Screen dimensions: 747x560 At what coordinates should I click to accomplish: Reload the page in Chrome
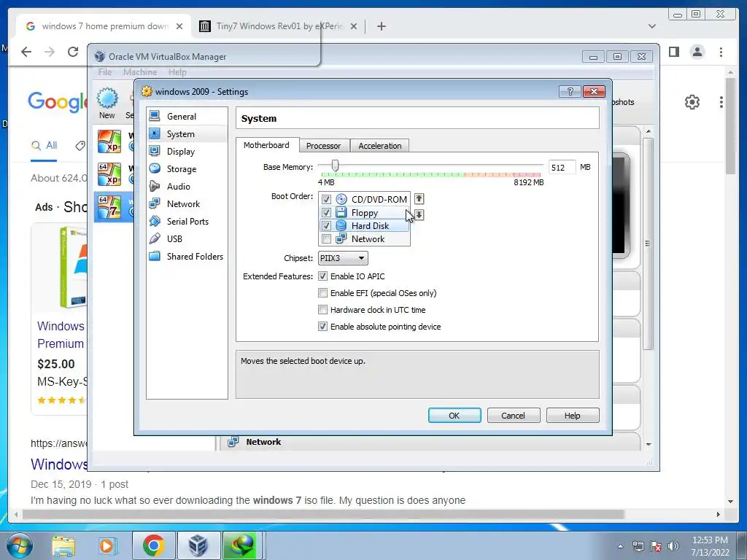pos(73,52)
